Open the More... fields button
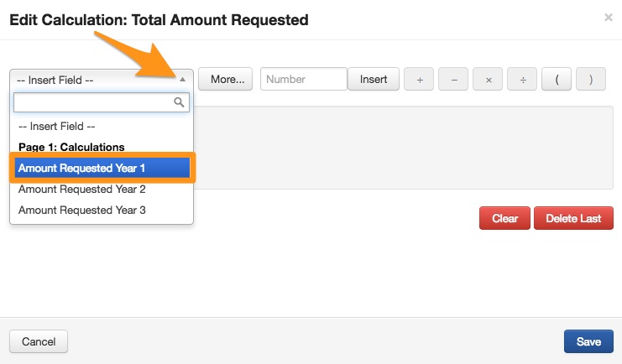622x364 pixels. (x=227, y=80)
